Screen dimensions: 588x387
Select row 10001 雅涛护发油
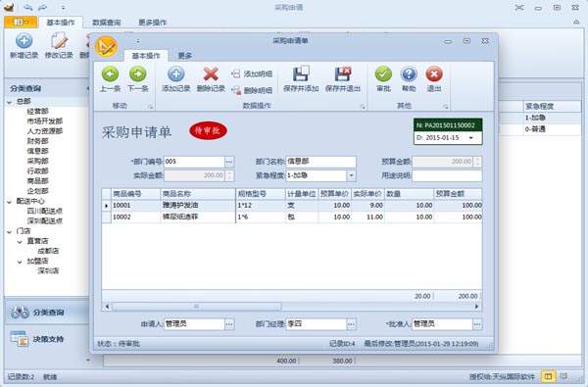coord(292,206)
